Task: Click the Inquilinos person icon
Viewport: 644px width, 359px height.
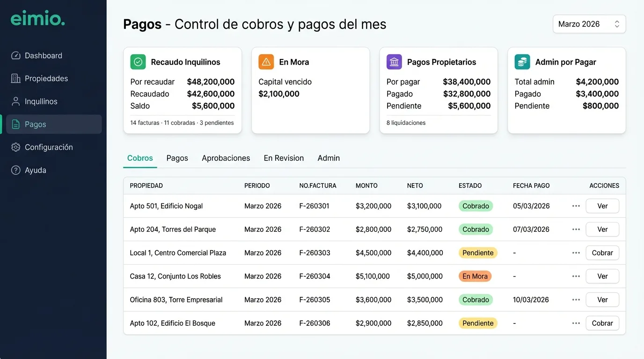Action: click(x=15, y=101)
